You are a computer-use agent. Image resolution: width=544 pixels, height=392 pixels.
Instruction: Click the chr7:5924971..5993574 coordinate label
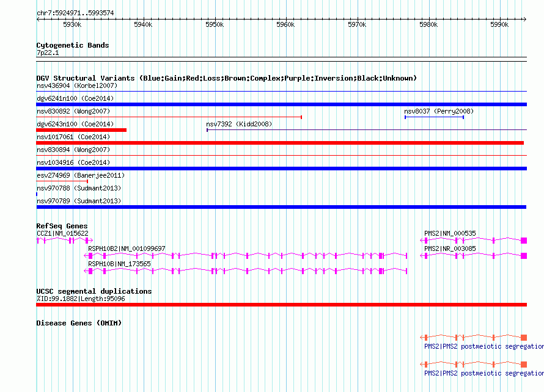coord(75,13)
